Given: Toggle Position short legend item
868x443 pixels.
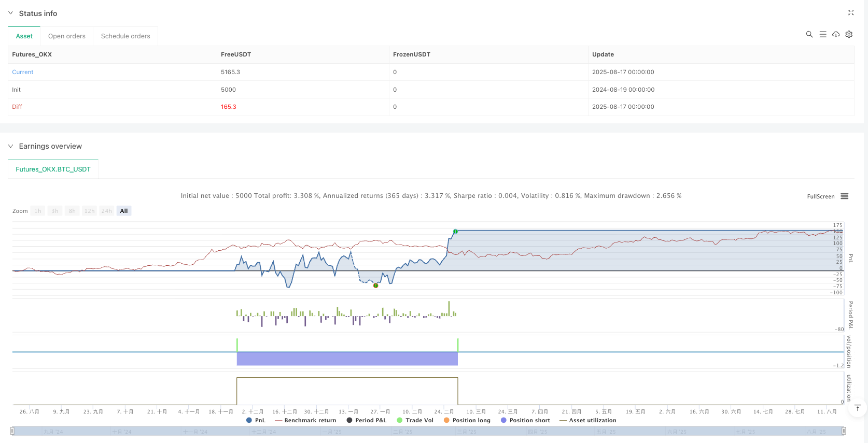Looking at the screenshot, I should (525, 420).
